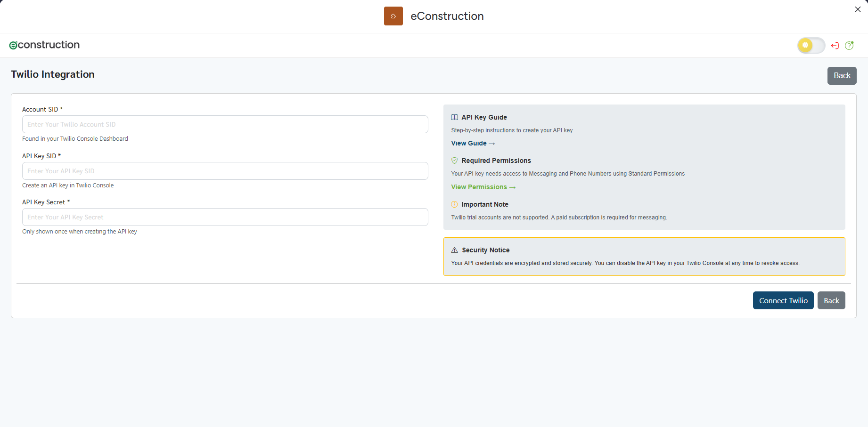Click the Security Notice warning icon
Screen dimensions: 868x427
point(454,250)
